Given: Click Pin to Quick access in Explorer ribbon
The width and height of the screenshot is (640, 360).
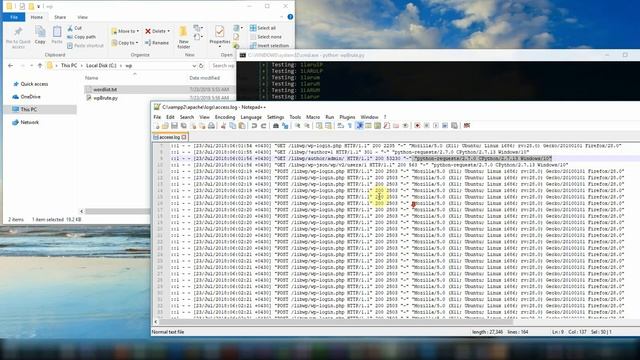Looking at the screenshot, I should pos(18,38).
